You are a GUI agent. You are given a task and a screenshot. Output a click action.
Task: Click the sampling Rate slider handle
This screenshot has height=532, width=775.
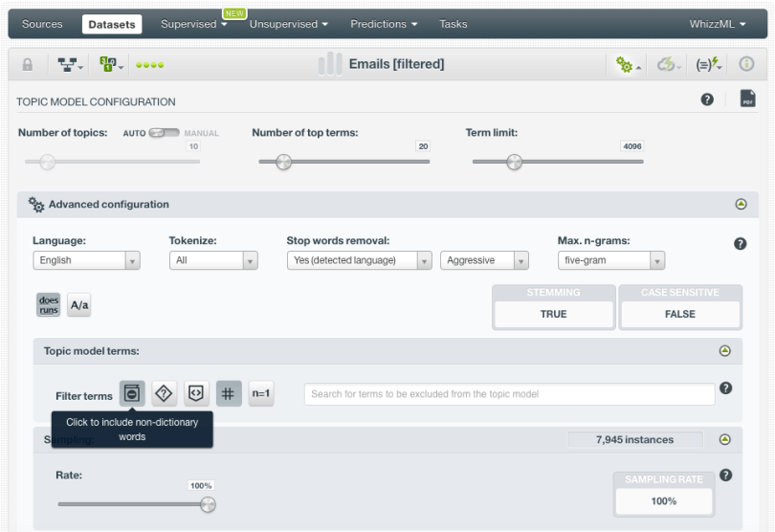pyautogui.click(x=208, y=504)
